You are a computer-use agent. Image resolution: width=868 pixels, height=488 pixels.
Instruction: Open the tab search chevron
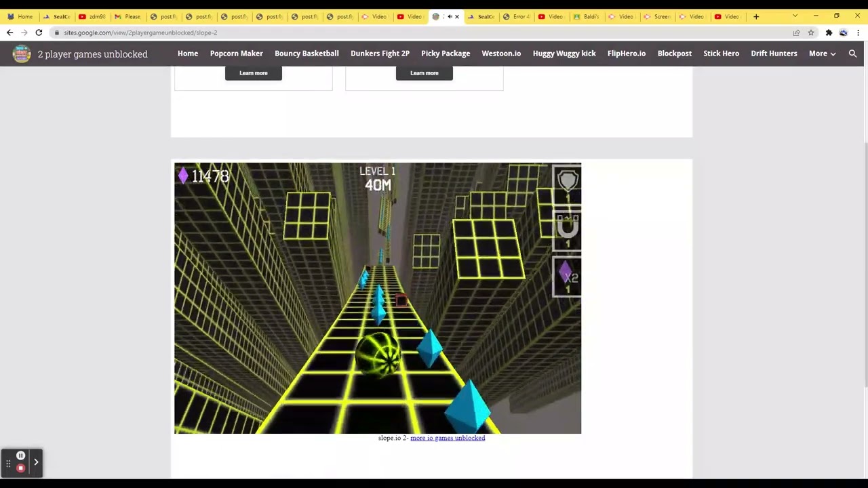coord(795,16)
